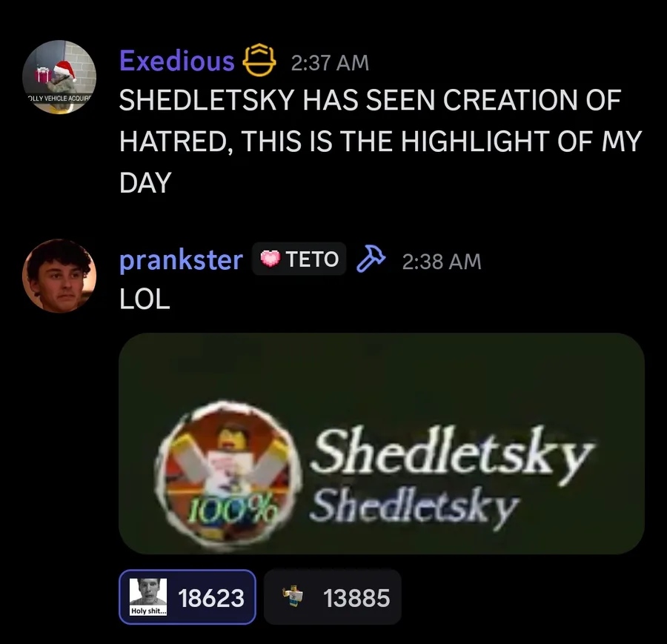Screen dimensions: 667x644
Task: Open prankster's profile picture
Action: point(59,276)
